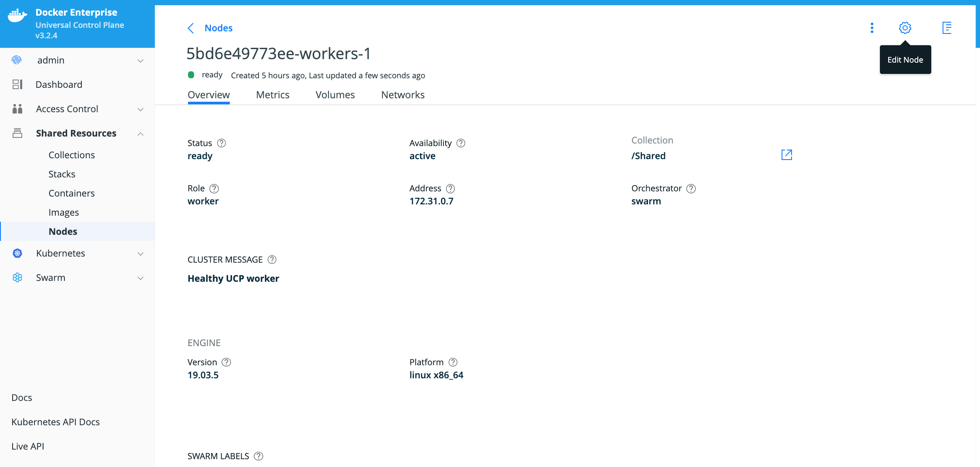Select Nodes in the sidebar
This screenshot has width=980, height=467.
pyautogui.click(x=77, y=231)
